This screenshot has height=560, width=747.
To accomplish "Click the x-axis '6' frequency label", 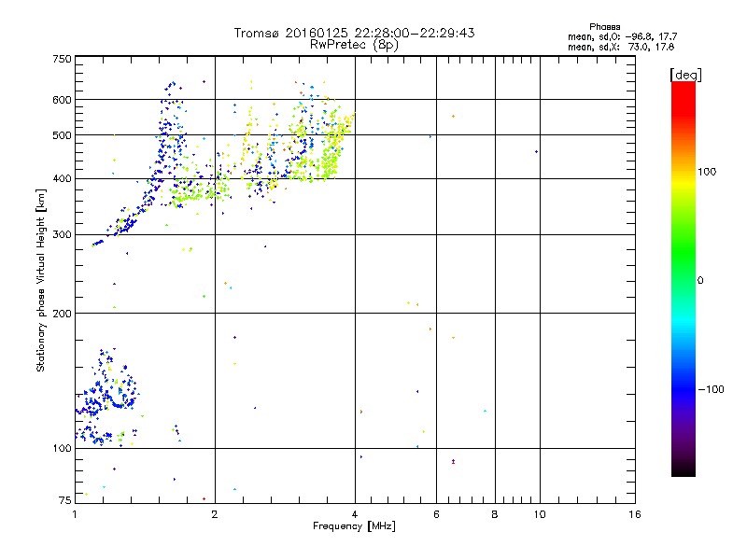I will coord(436,514).
